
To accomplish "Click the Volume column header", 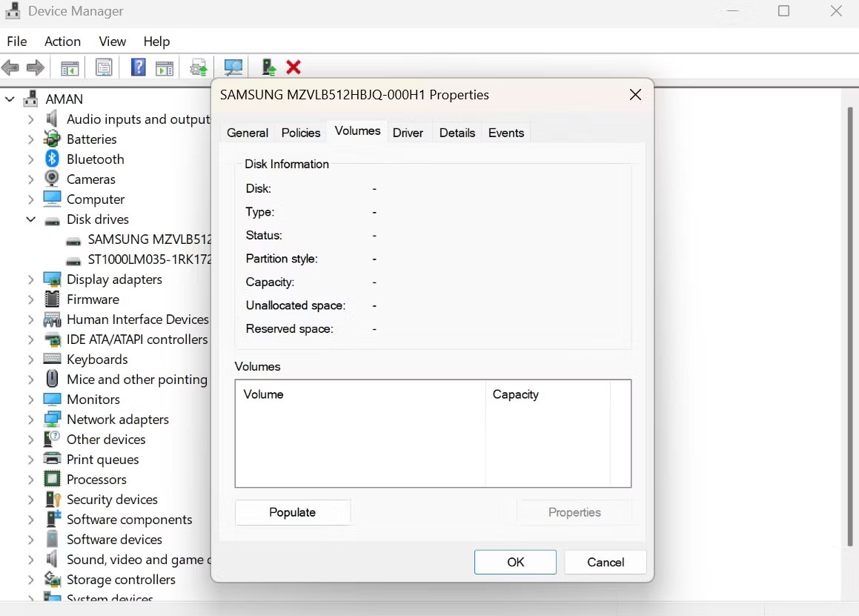I will (360, 394).
